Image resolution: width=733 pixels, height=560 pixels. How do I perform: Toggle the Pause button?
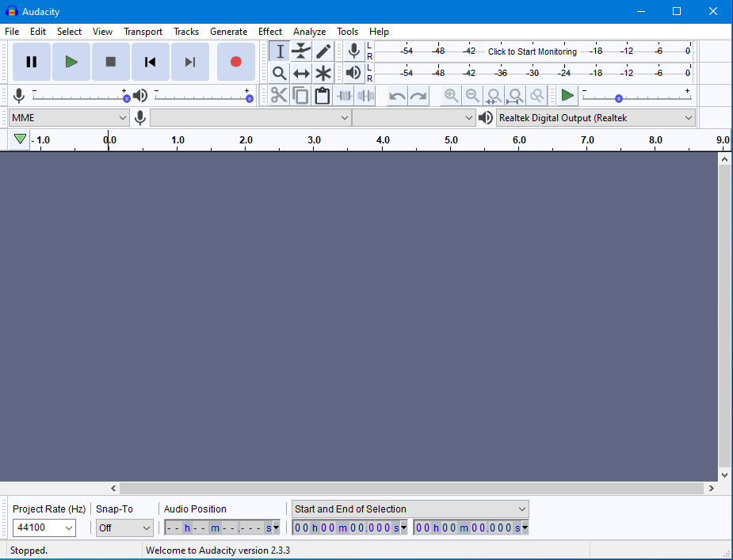(32, 62)
